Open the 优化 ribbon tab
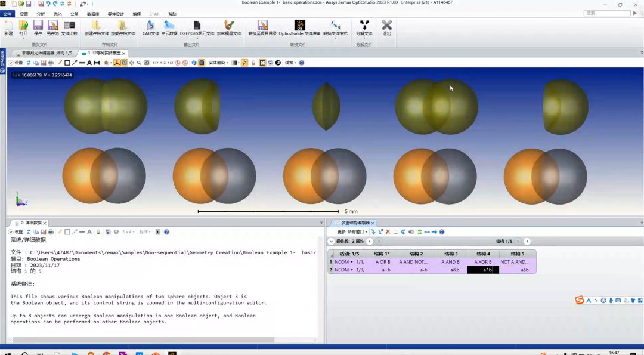The height and width of the screenshot is (355, 644). [x=57, y=14]
